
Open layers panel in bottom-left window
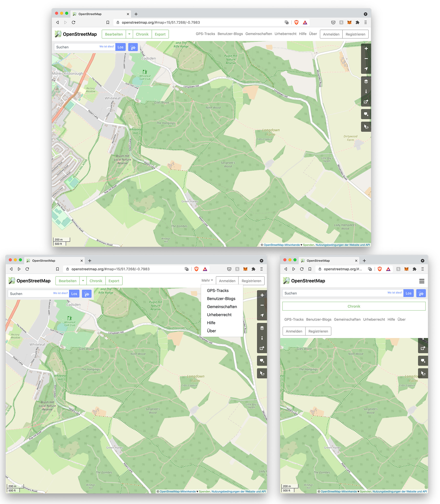point(262,328)
